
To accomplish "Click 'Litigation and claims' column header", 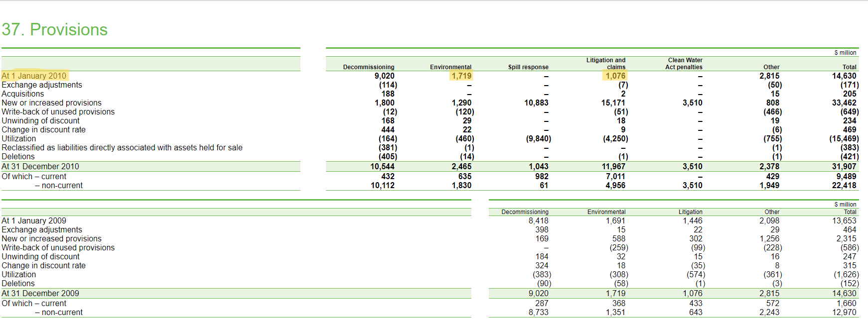I will pos(606,64).
